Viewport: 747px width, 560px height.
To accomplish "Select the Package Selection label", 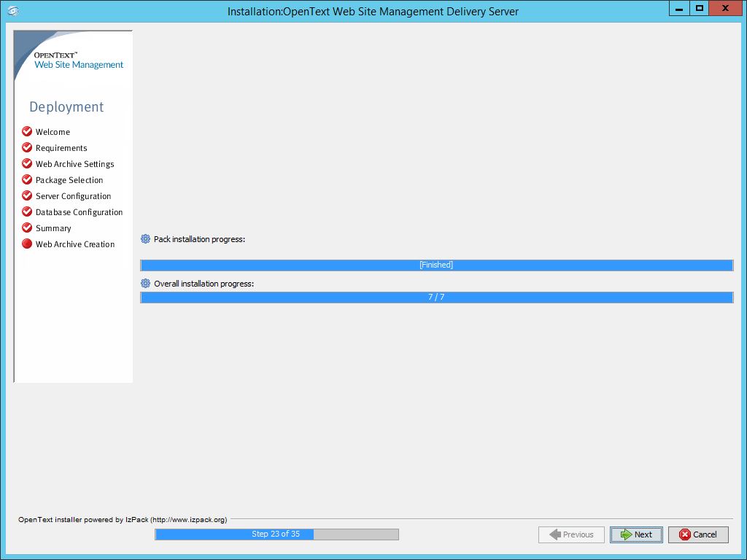I will pyautogui.click(x=69, y=180).
